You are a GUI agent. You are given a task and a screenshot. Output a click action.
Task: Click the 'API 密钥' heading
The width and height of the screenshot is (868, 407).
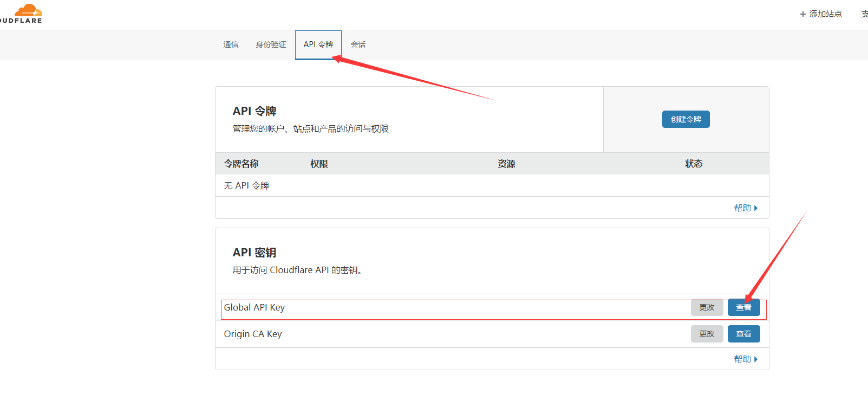pyautogui.click(x=254, y=253)
